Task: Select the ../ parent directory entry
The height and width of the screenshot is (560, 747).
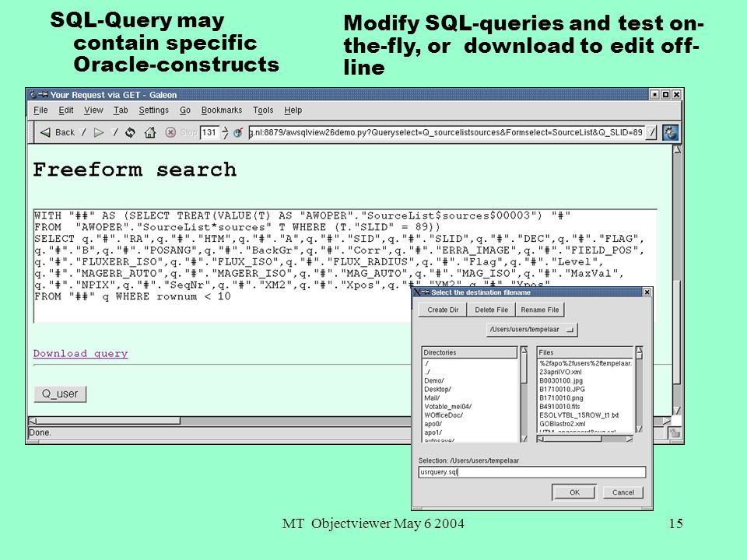Action: pos(427,372)
